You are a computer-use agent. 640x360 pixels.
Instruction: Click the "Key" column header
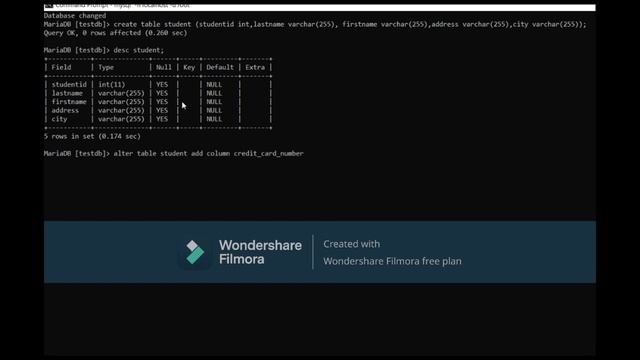(189, 67)
